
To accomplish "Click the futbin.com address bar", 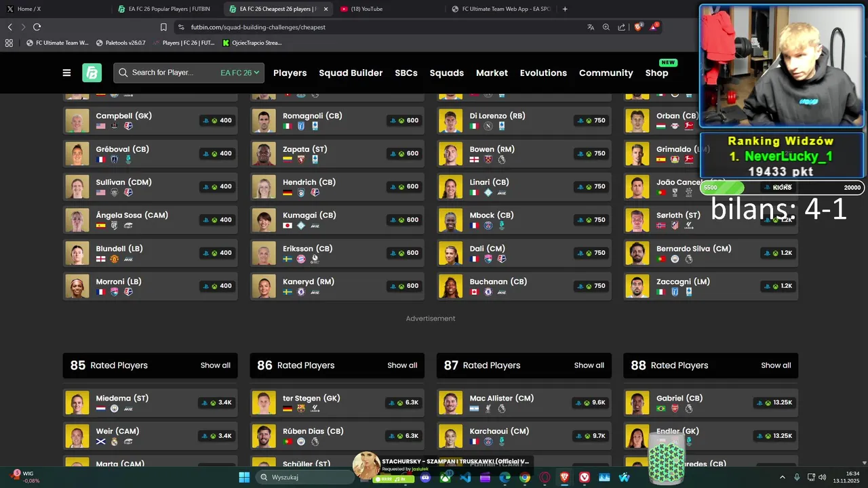I will (380, 27).
